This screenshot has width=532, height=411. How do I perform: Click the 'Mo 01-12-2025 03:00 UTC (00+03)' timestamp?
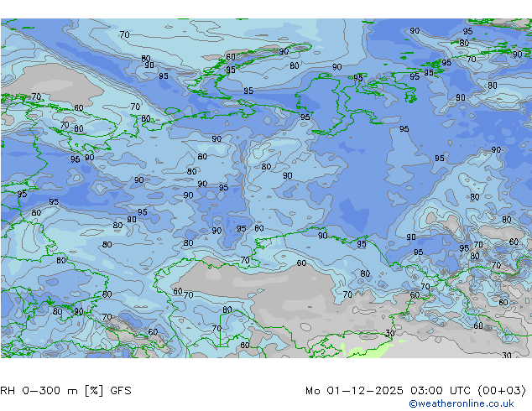coord(415,391)
